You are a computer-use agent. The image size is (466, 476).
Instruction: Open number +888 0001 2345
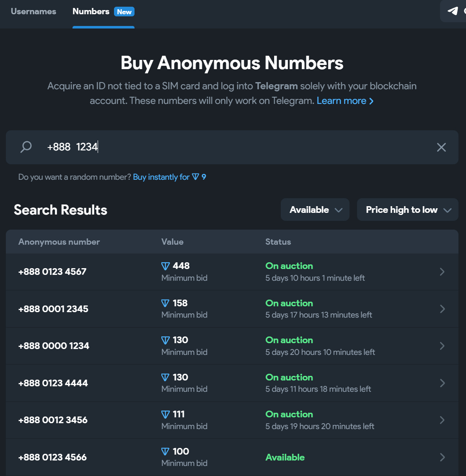pyautogui.click(x=53, y=309)
